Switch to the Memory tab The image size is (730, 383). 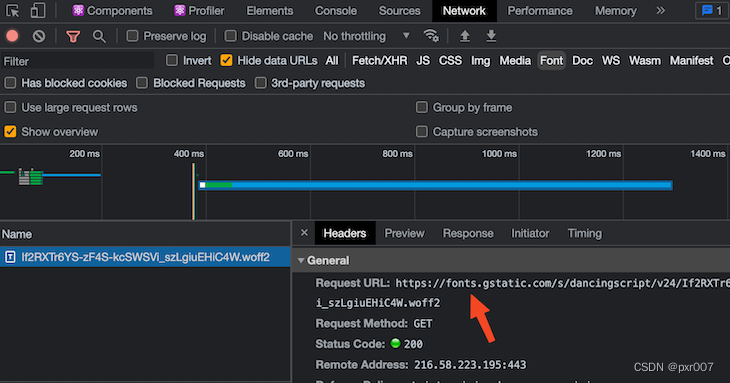pyautogui.click(x=615, y=11)
